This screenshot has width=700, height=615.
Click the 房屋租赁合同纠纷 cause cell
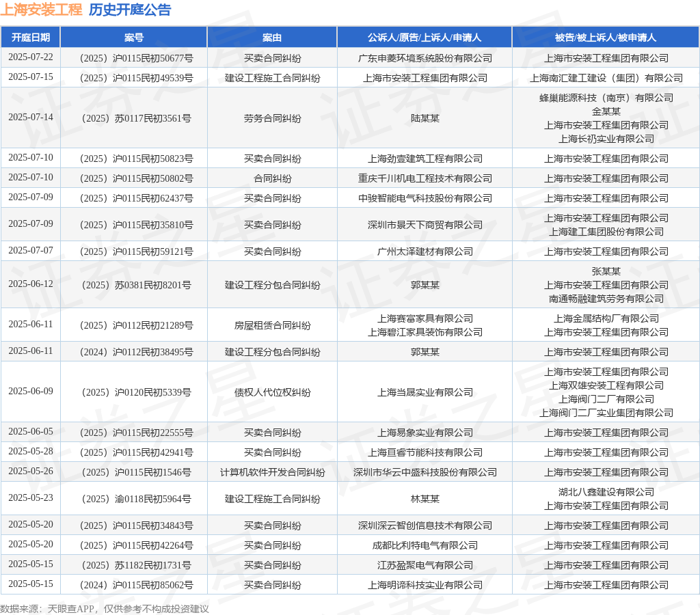click(x=272, y=325)
